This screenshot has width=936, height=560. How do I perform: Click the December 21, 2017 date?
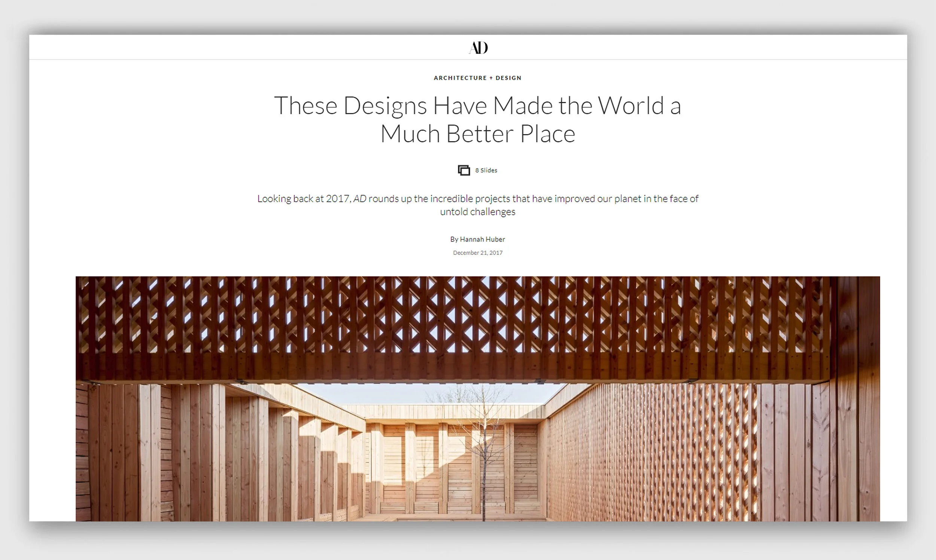[x=478, y=253]
